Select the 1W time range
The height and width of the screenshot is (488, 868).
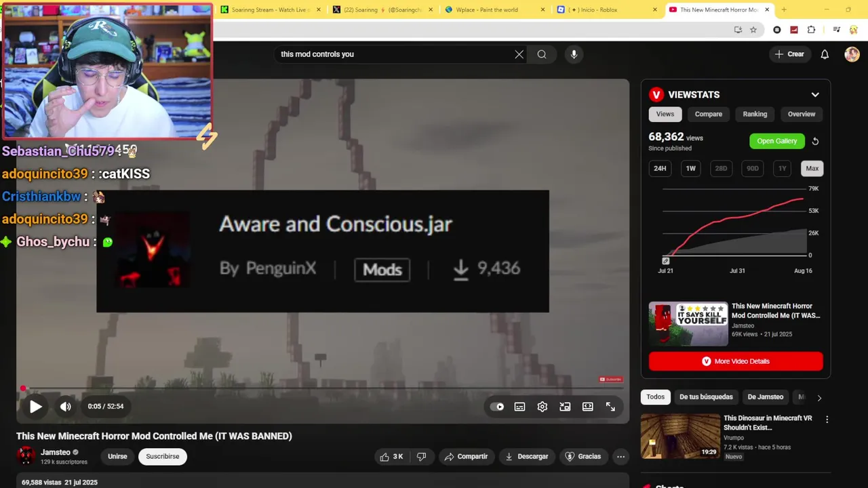point(690,168)
